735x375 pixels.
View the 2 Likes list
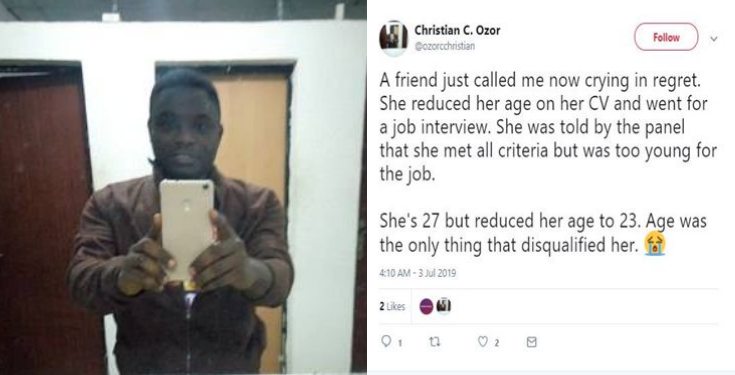[x=392, y=307]
